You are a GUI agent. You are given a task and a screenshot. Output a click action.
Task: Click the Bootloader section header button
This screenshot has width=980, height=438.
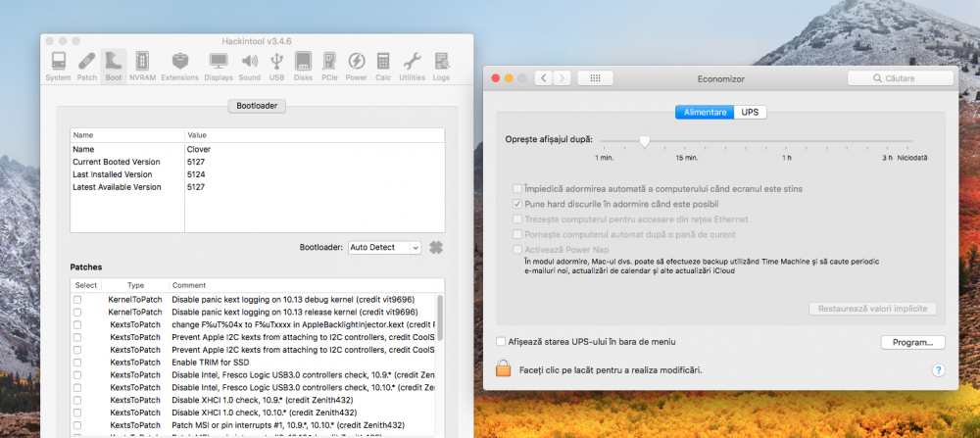(257, 106)
